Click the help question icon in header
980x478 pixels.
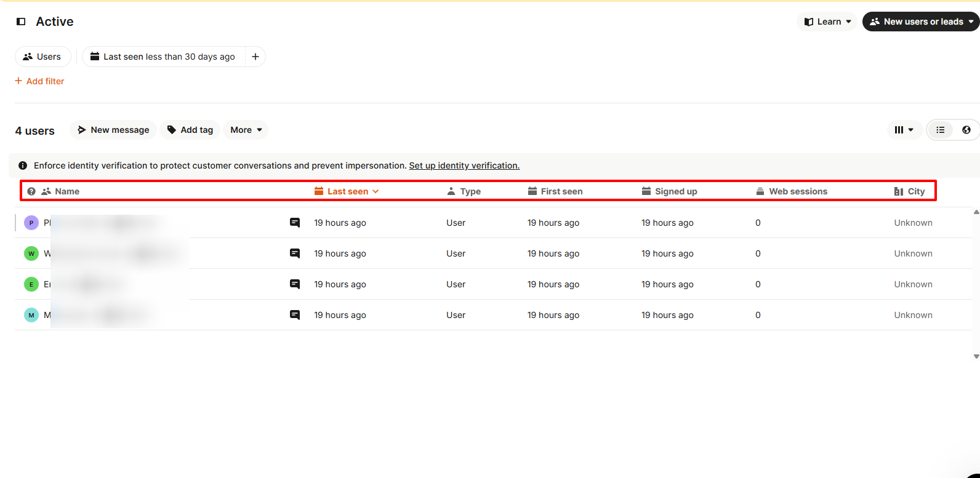click(31, 191)
